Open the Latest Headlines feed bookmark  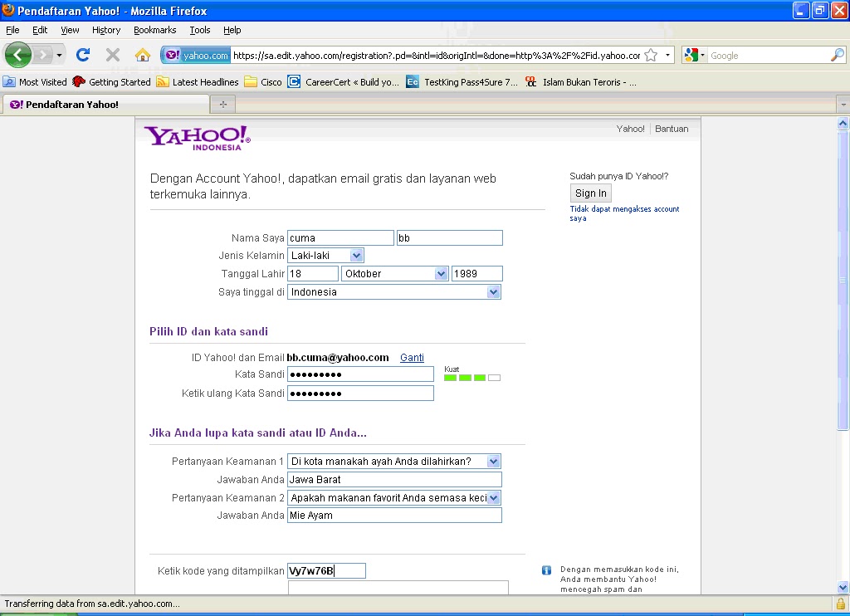click(x=198, y=82)
